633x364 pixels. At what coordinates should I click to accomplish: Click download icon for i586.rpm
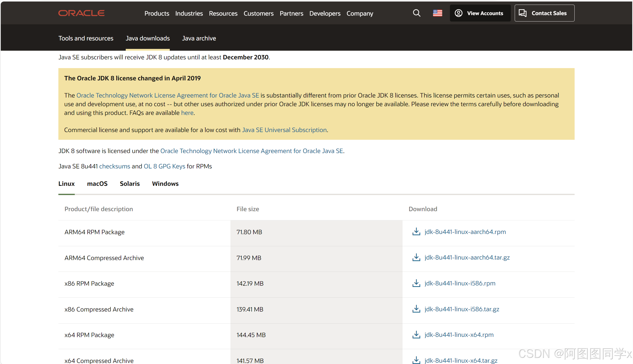pyautogui.click(x=416, y=283)
